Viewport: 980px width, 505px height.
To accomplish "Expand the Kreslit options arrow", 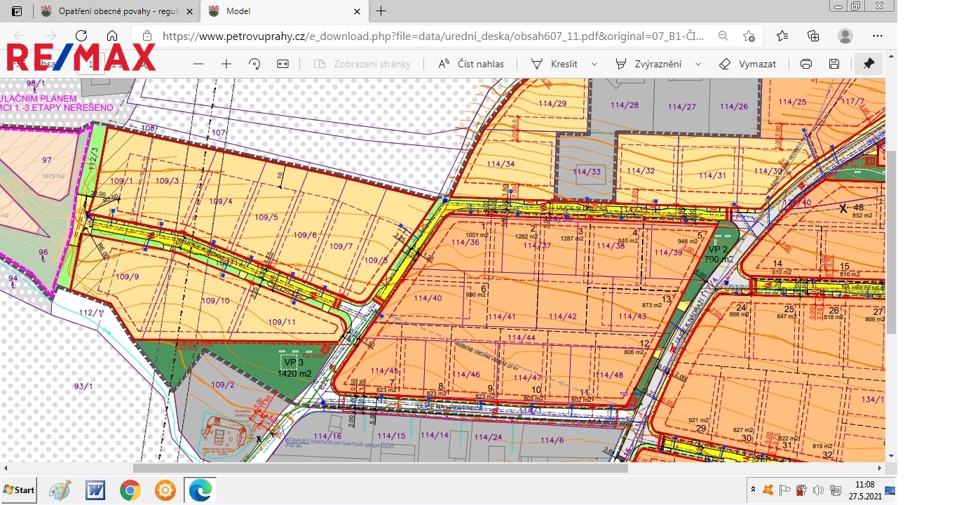I will click(x=594, y=64).
